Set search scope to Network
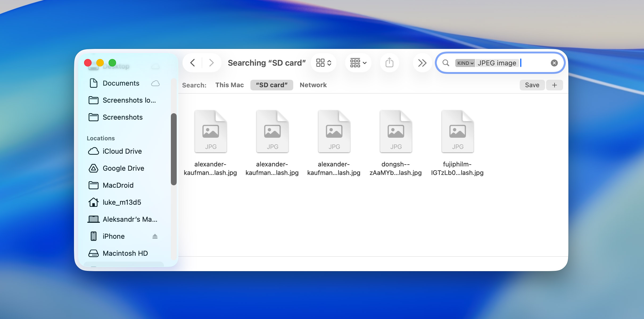 (x=313, y=85)
